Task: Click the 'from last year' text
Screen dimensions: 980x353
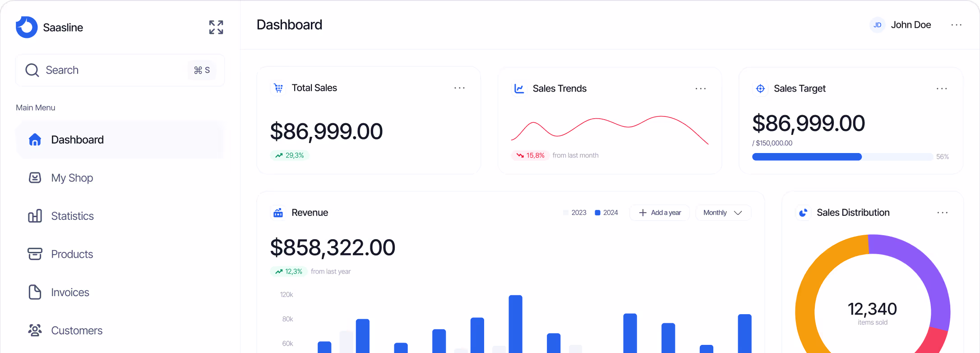Action: (331, 271)
